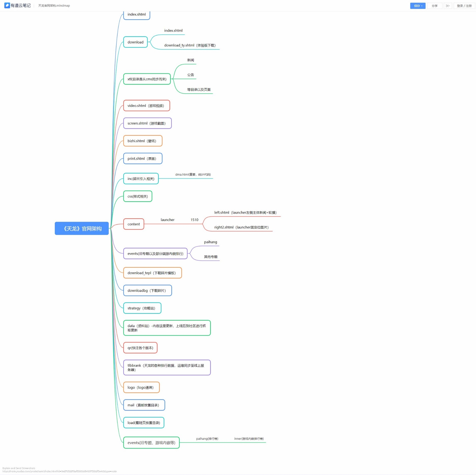Select the strategy（攻略站）node
Viewport: 476px width, 475px height.
tap(142, 308)
